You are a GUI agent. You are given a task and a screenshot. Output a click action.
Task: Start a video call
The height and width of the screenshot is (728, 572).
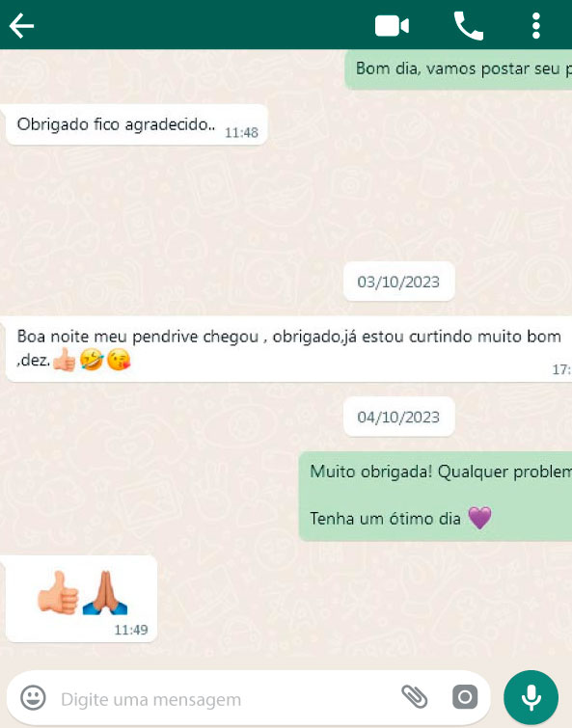coord(392,25)
